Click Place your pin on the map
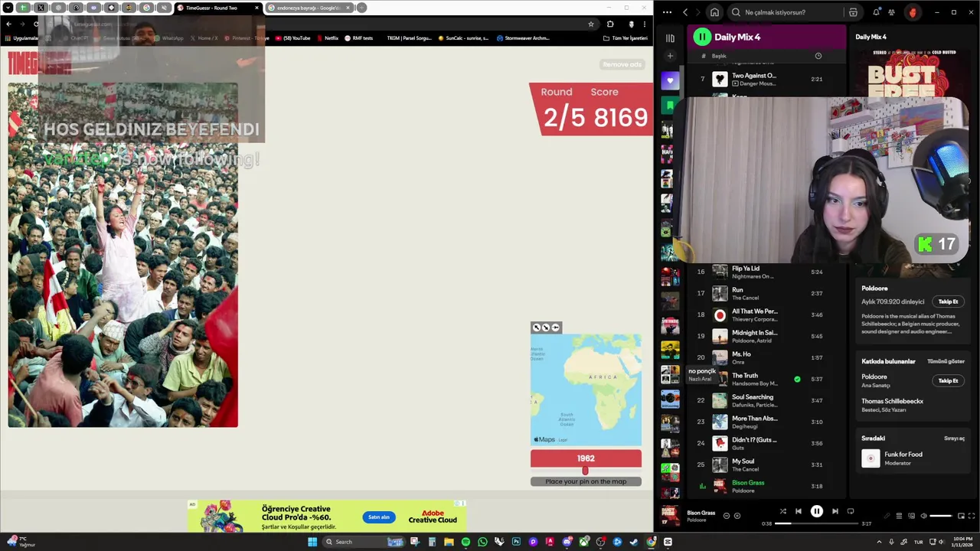Image resolution: width=980 pixels, height=551 pixels. coord(586,481)
